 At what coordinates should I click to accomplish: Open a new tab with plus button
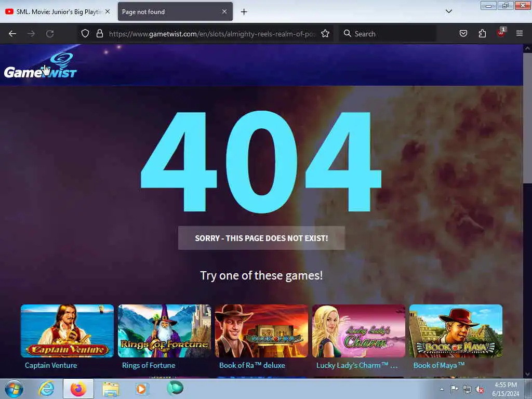244,12
